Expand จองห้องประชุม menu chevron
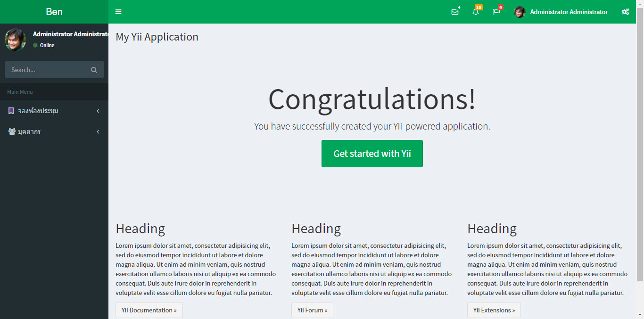Image resolution: width=644 pixels, height=319 pixels. click(98, 111)
